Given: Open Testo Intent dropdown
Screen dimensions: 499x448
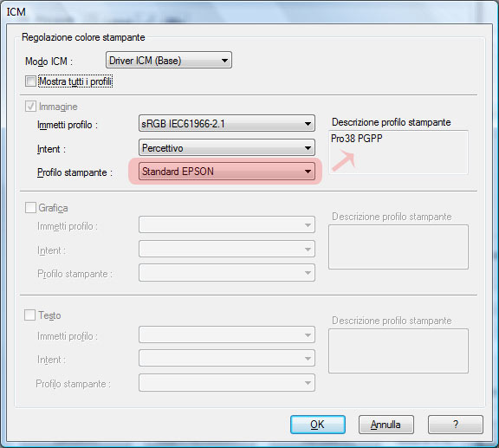Looking at the screenshot, I should pyautogui.click(x=227, y=358).
